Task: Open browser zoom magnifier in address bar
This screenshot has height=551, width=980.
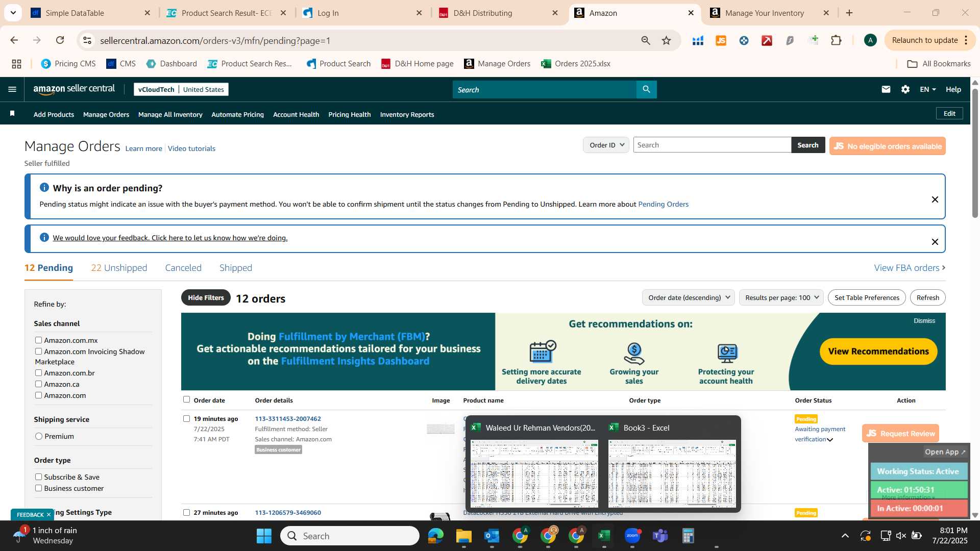Action: pyautogui.click(x=646, y=40)
